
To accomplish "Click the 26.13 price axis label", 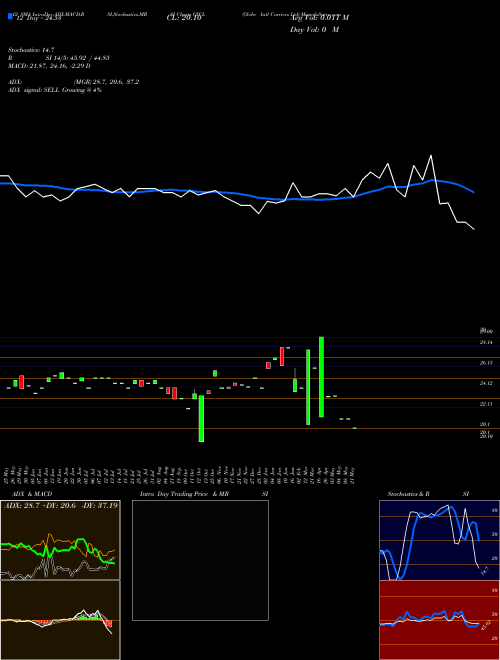I will 486,363.
